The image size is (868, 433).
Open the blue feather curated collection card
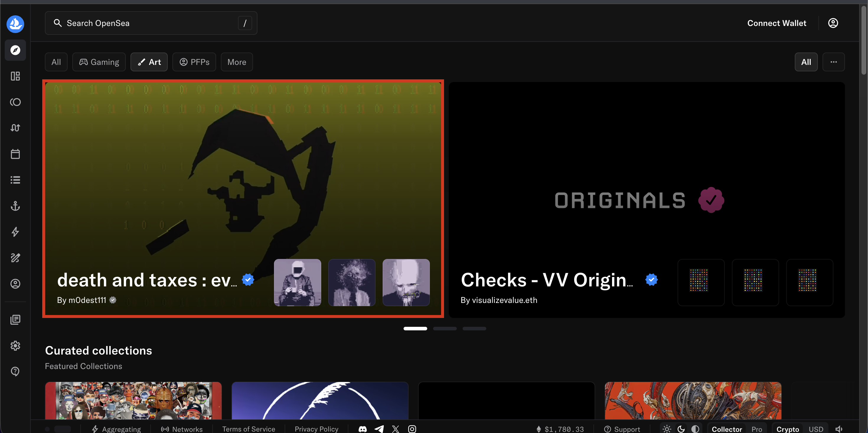click(x=320, y=401)
